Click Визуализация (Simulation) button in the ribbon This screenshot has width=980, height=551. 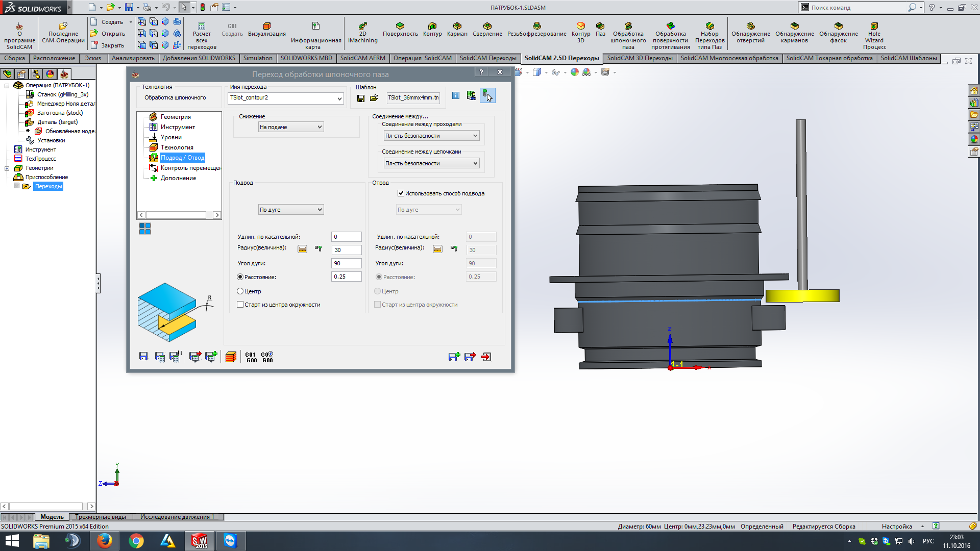point(266,27)
